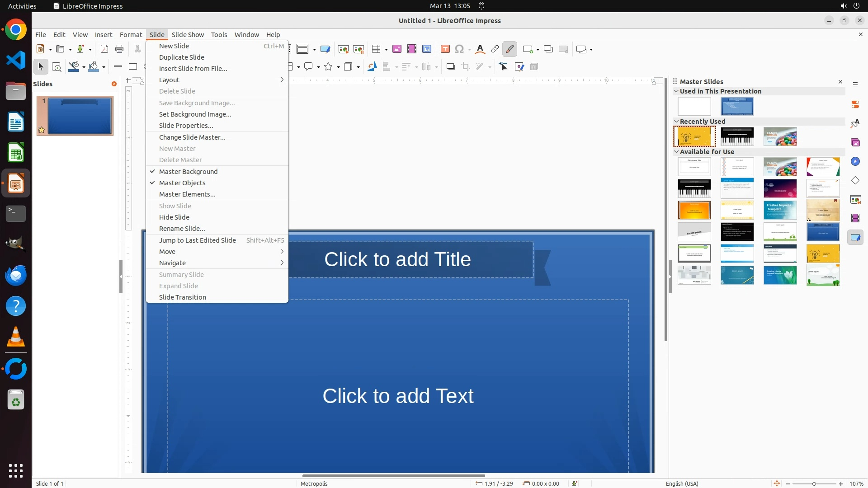Viewport: 868px width, 488px height.
Task: Click Duplicate Slide entry
Action: click(x=181, y=57)
